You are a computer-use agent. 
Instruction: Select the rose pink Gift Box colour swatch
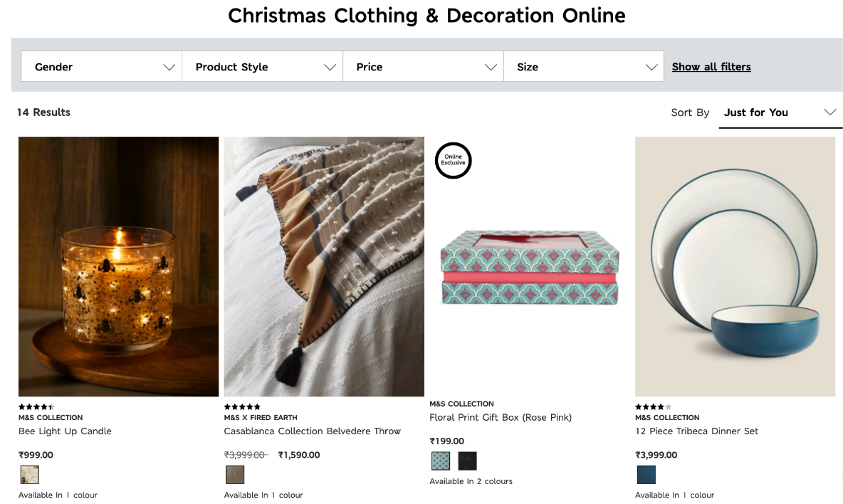pos(441,461)
